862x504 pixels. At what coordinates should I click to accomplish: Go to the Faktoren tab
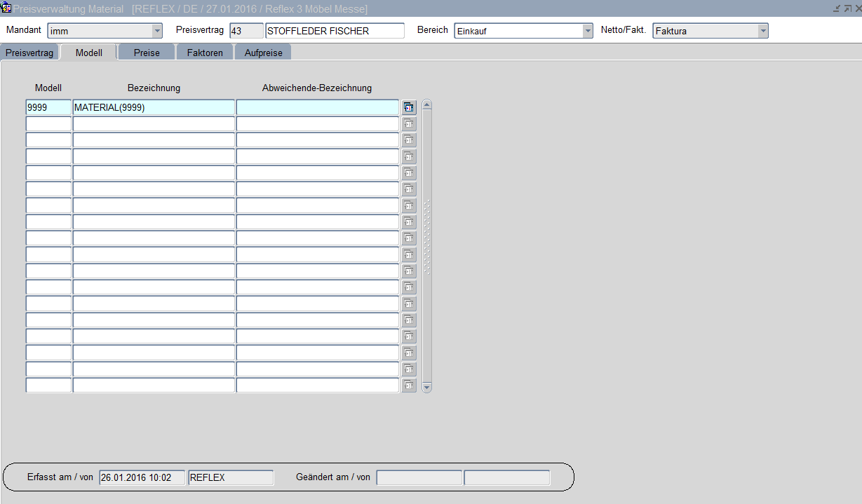coord(205,53)
